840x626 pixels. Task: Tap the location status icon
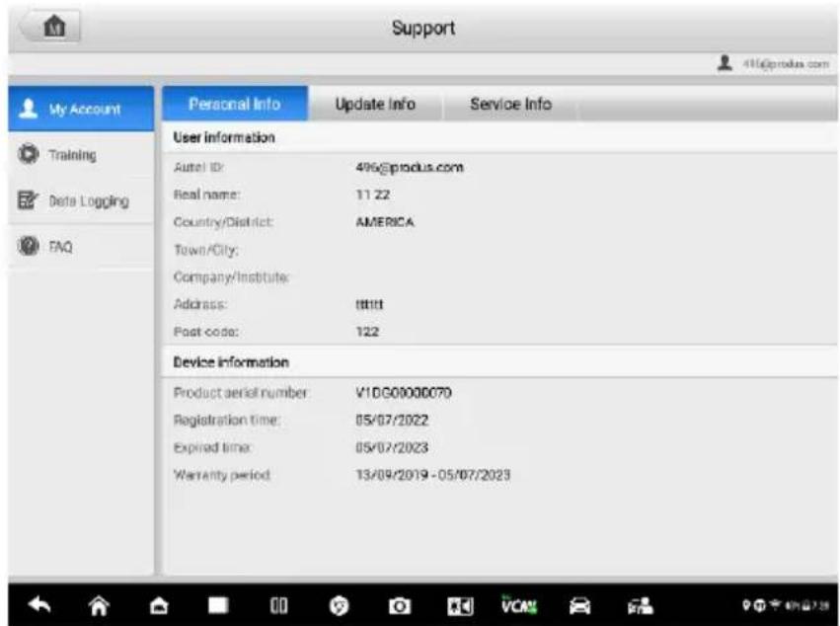click(x=745, y=605)
